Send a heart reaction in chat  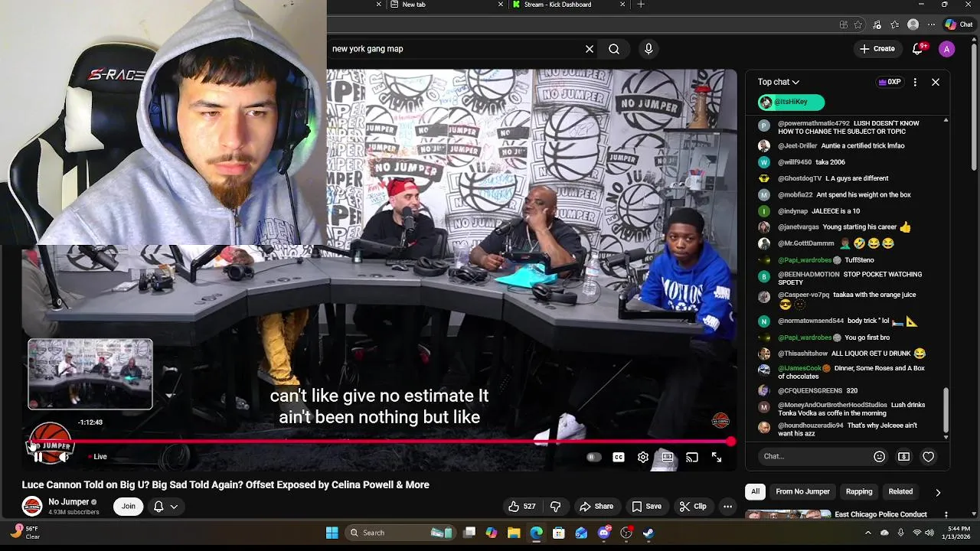[x=929, y=457]
